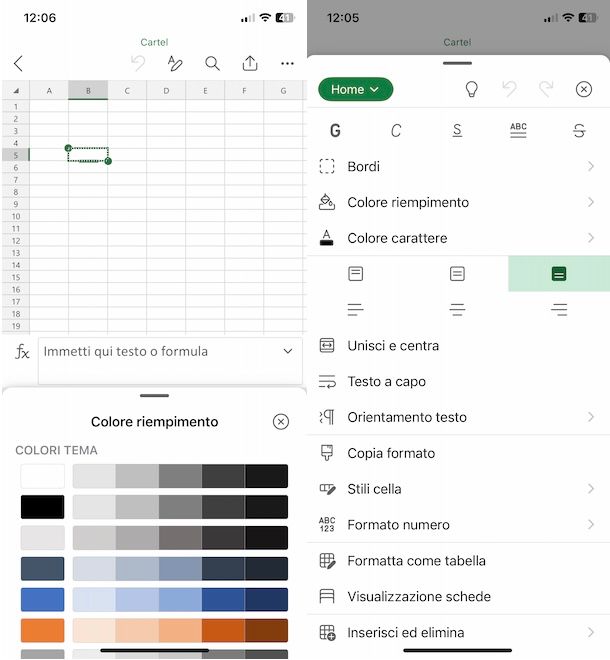Open the search magnifier icon

coord(212,64)
